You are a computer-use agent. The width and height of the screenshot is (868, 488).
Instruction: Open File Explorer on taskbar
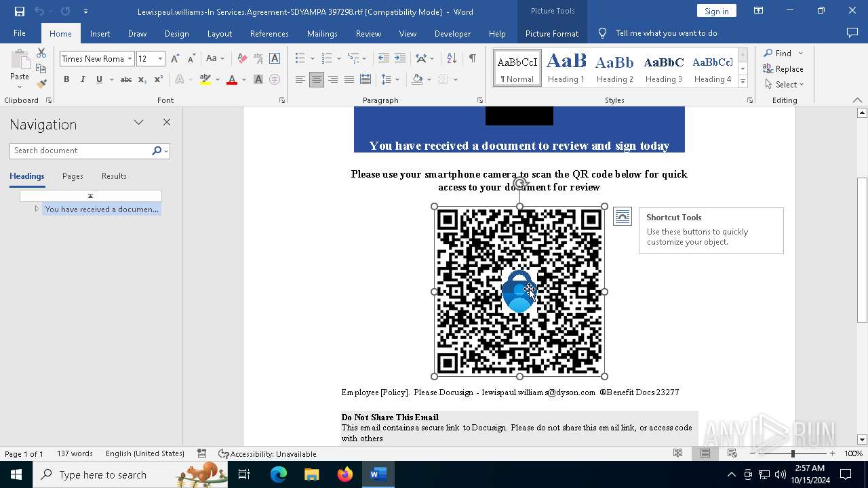tap(312, 474)
